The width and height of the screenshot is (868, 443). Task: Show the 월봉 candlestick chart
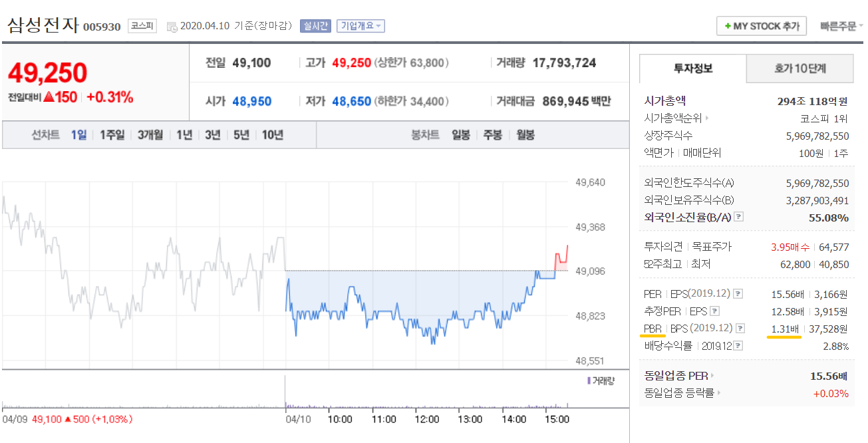tap(524, 135)
